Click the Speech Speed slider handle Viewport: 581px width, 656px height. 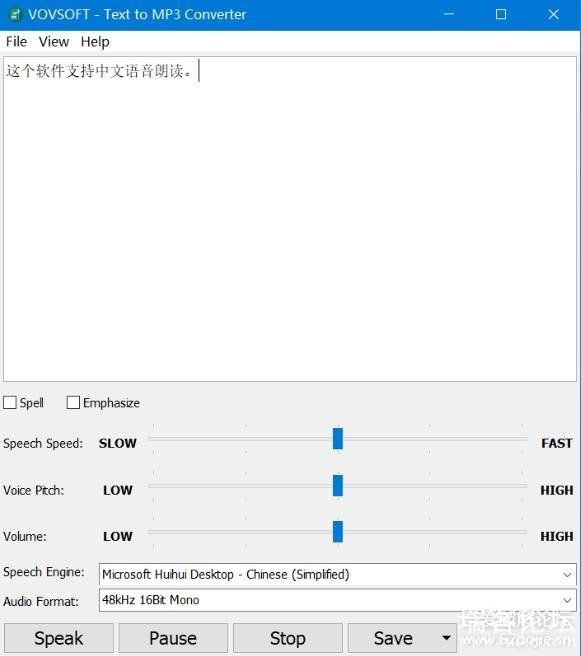pos(338,438)
